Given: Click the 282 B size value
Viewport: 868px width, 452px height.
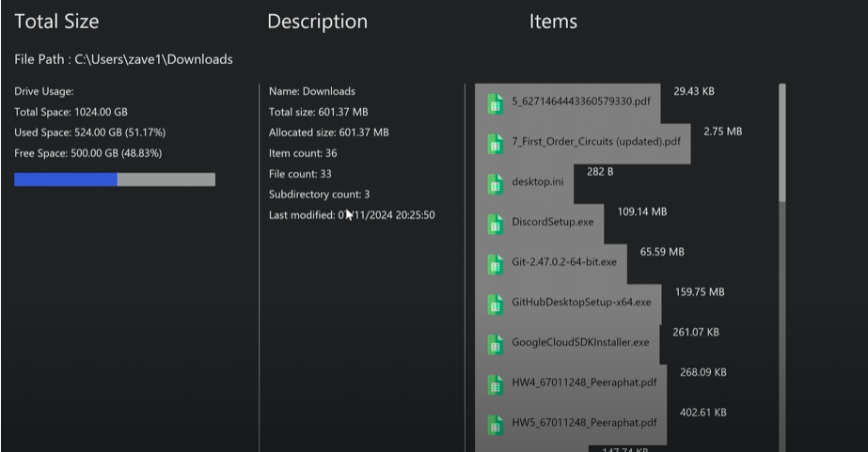Looking at the screenshot, I should click(600, 172).
